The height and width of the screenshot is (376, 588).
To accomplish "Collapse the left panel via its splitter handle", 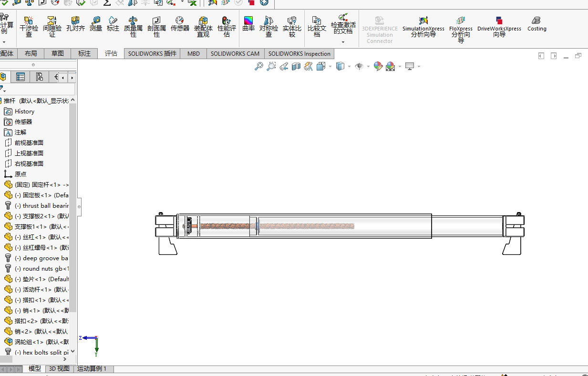I will [79, 207].
